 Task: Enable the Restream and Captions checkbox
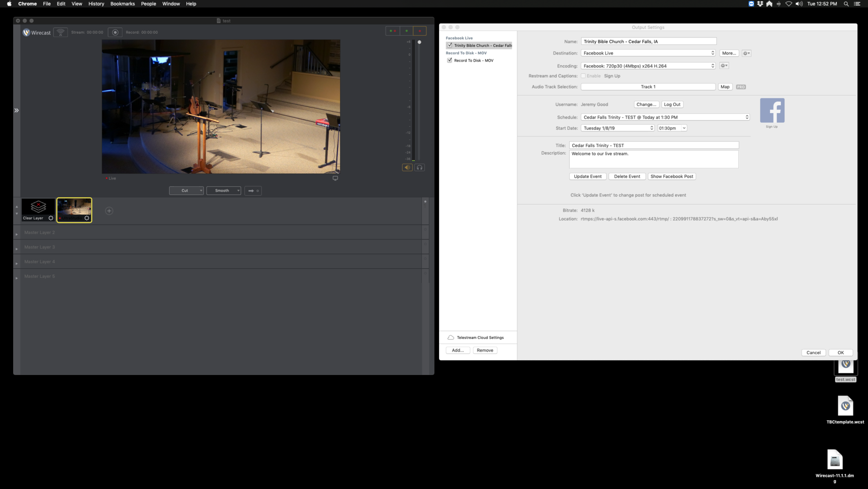(583, 76)
